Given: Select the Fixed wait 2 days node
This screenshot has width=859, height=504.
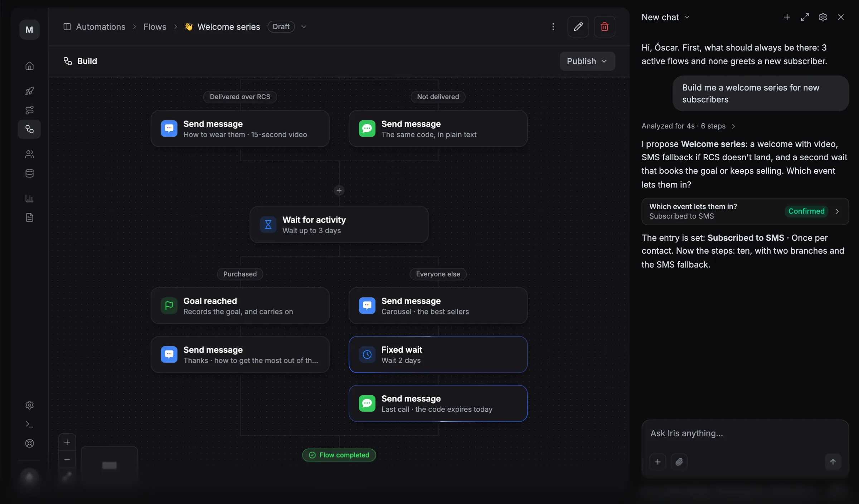Looking at the screenshot, I should point(438,354).
